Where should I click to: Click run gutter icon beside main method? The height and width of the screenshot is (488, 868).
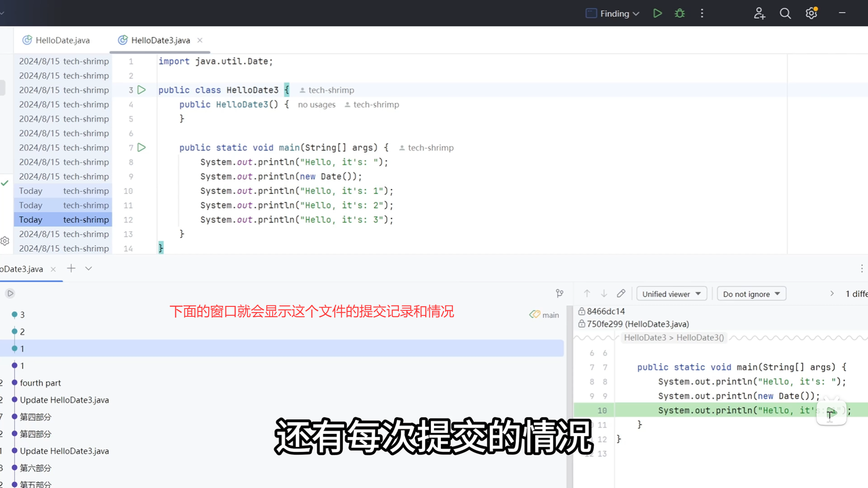[x=142, y=148]
